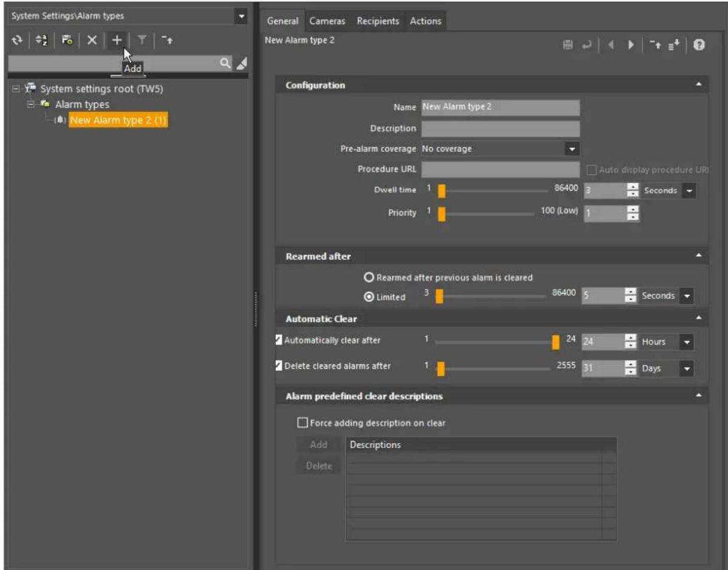728x570 pixels.
Task: Click the Priority value stepper
Action: tap(633, 214)
